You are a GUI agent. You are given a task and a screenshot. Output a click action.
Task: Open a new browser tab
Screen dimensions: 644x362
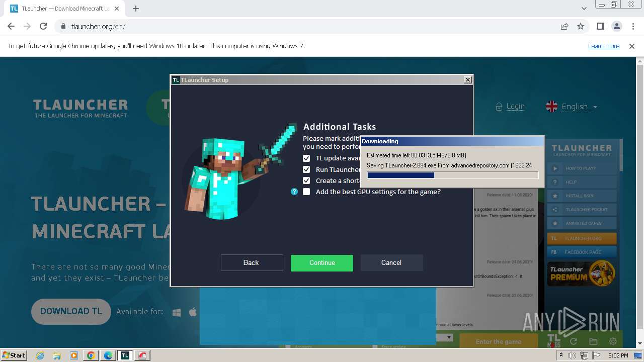[136, 9]
